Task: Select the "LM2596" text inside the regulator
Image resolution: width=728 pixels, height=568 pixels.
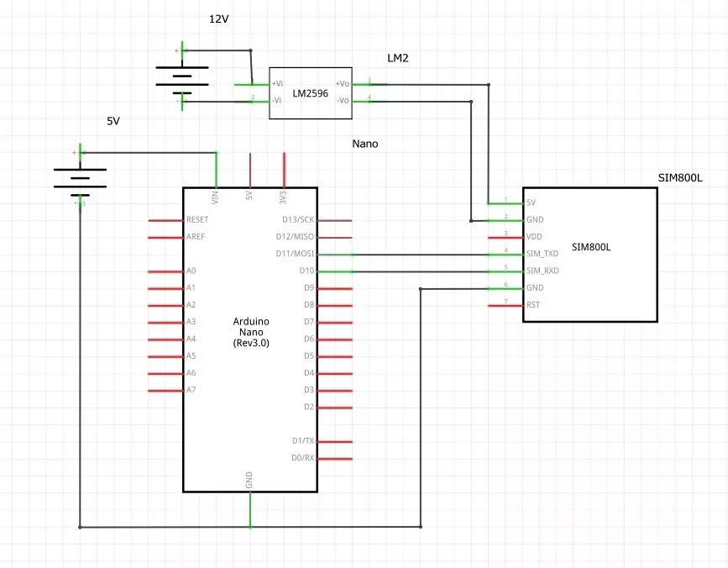Action: [310, 93]
